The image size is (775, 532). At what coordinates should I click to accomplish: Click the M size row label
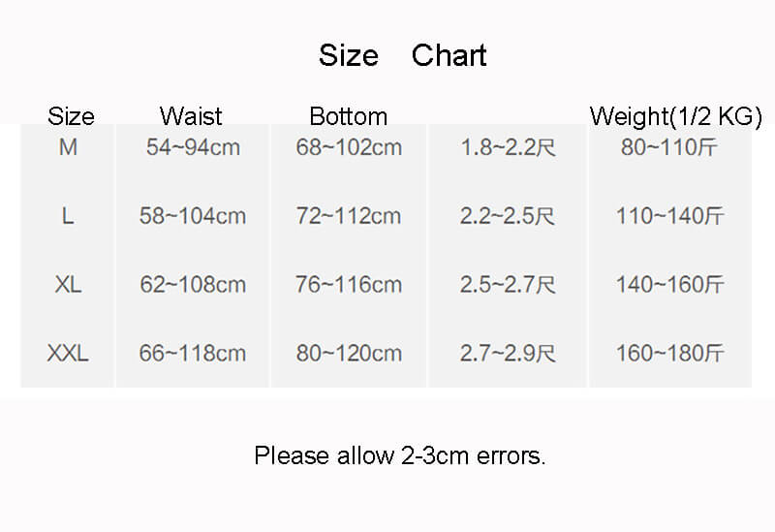pos(68,148)
